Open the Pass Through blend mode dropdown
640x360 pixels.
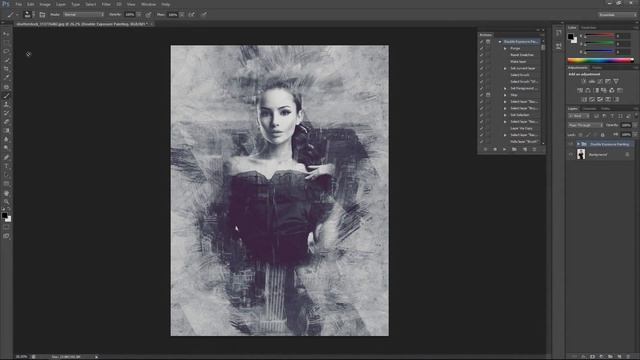click(585, 125)
